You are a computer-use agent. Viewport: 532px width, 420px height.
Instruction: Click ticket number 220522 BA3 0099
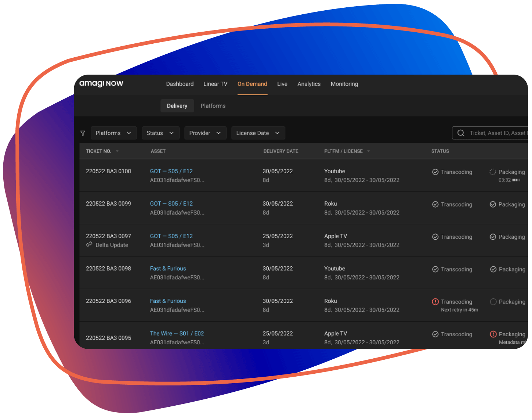[108, 204]
